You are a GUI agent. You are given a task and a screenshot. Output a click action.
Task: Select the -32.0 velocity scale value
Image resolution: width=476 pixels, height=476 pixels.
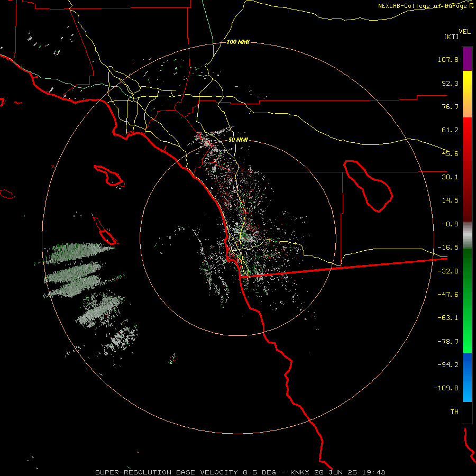point(448,271)
